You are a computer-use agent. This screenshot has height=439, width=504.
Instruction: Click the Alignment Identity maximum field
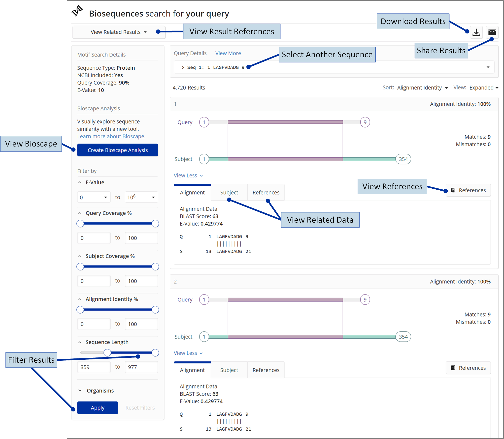[141, 324]
